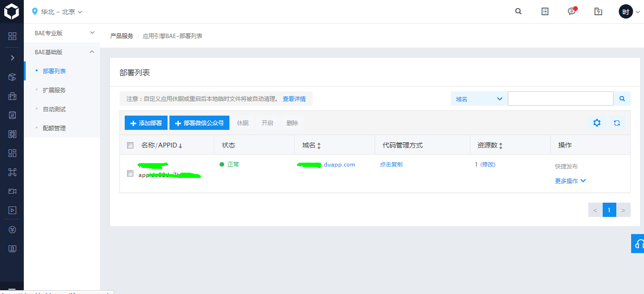Open the duapp.com domain link
The image size is (644, 294).
pyautogui.click(x=326, y=165)
